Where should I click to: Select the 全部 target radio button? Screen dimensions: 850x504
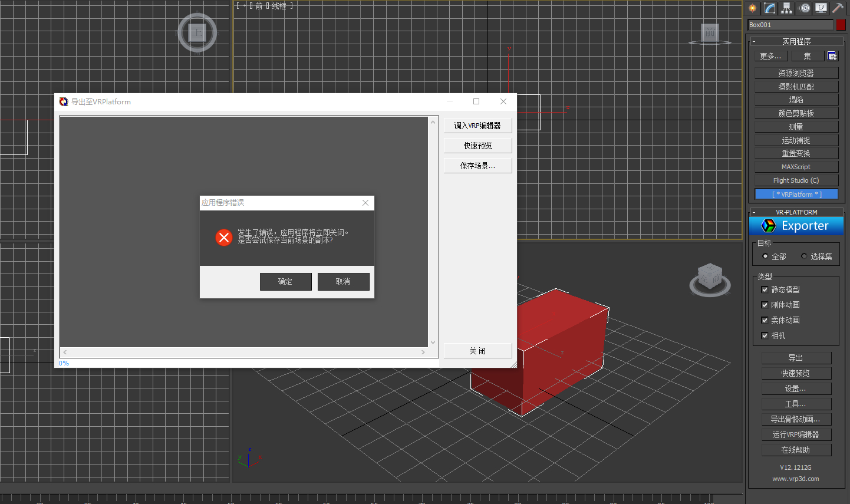point(765,256)
